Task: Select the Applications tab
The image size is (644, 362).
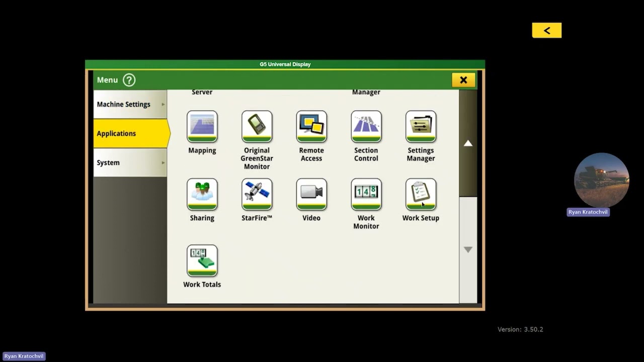Action: click(131, 133)
